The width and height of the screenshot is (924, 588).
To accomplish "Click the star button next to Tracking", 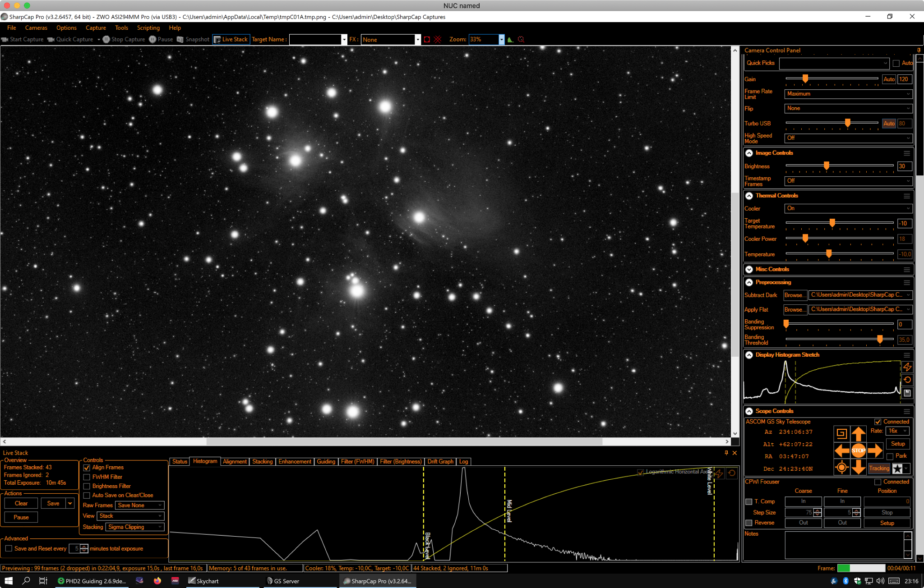I will pos(898,469).
